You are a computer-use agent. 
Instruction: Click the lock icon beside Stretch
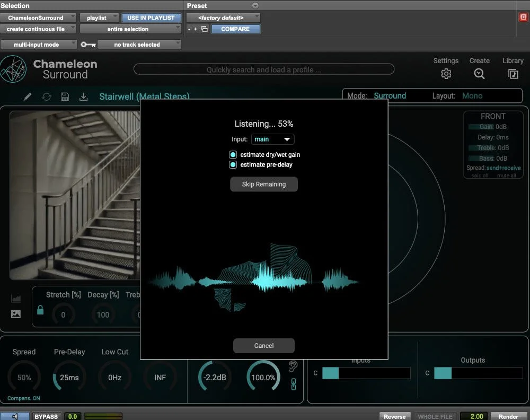[40, 309]
